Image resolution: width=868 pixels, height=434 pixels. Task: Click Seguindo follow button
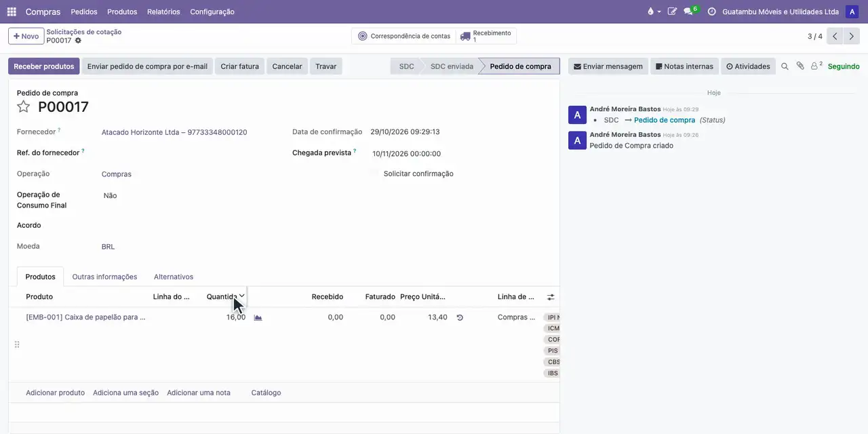(844, 66)
